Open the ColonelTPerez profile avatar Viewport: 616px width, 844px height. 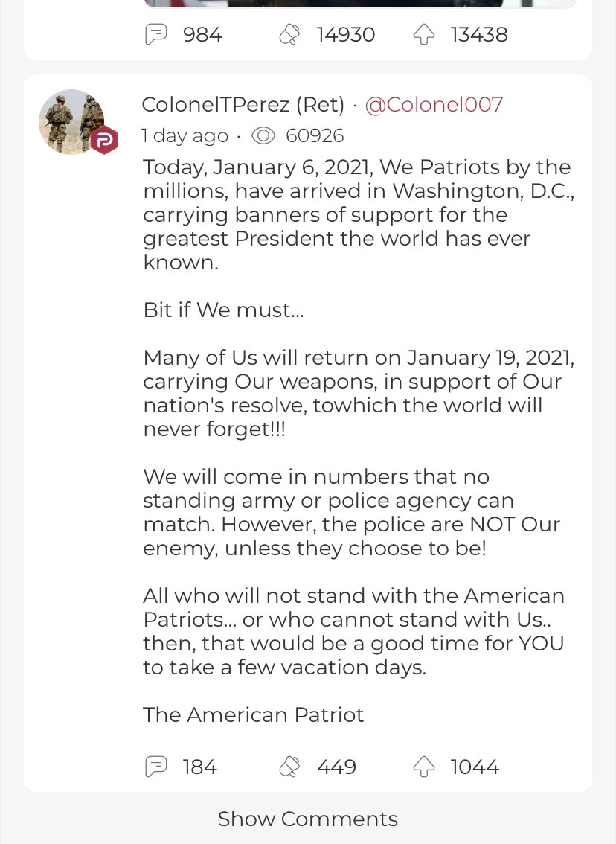coord(72,121)
